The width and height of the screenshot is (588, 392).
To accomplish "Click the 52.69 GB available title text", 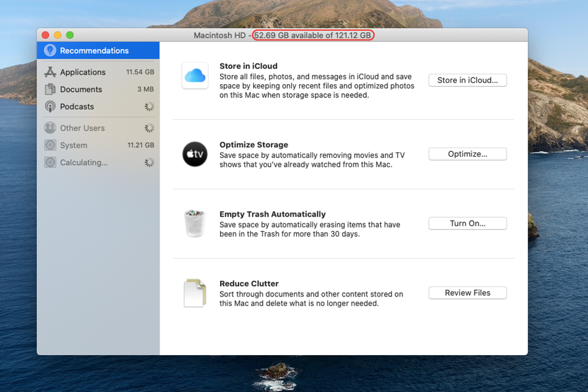I will point(313,35).
